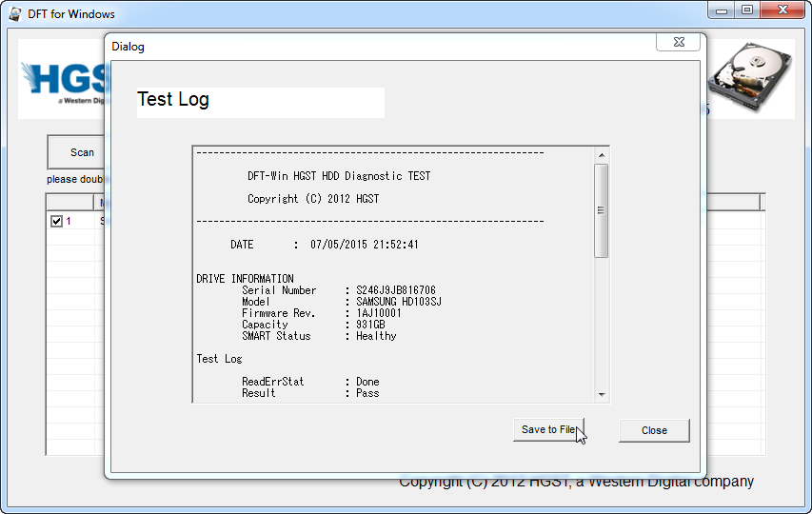
Task: Toggle checkbox for drive row 1
Action: pos(56,222)
